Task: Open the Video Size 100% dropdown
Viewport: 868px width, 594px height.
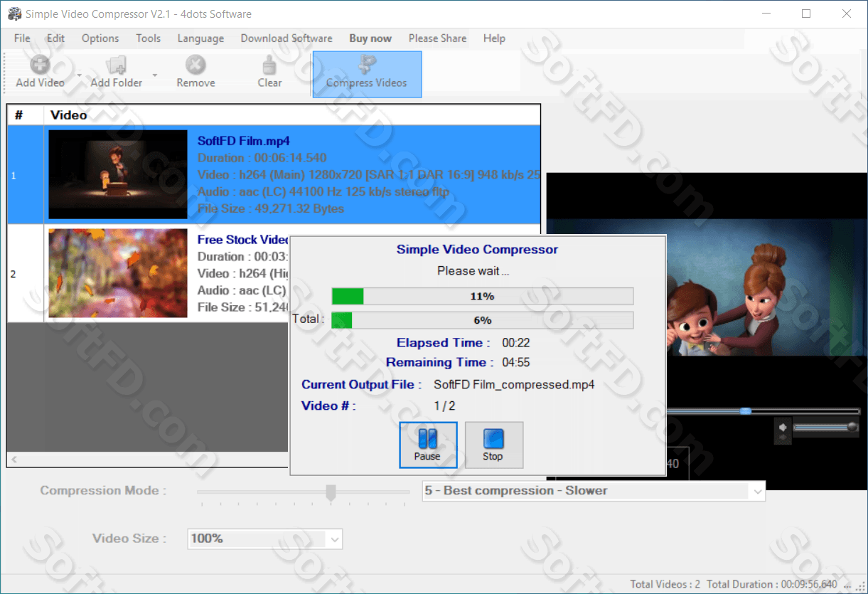Action: click(265, 539)
